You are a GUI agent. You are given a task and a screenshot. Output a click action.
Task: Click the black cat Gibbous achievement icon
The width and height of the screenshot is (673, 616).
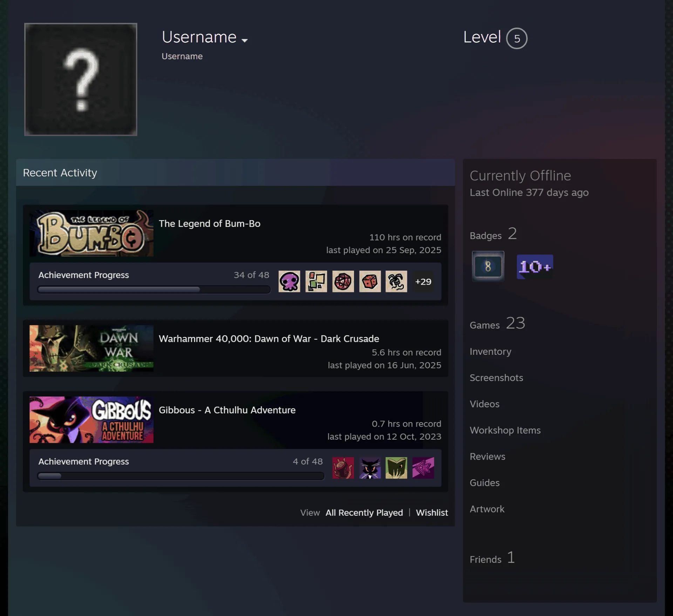point(370,468)
